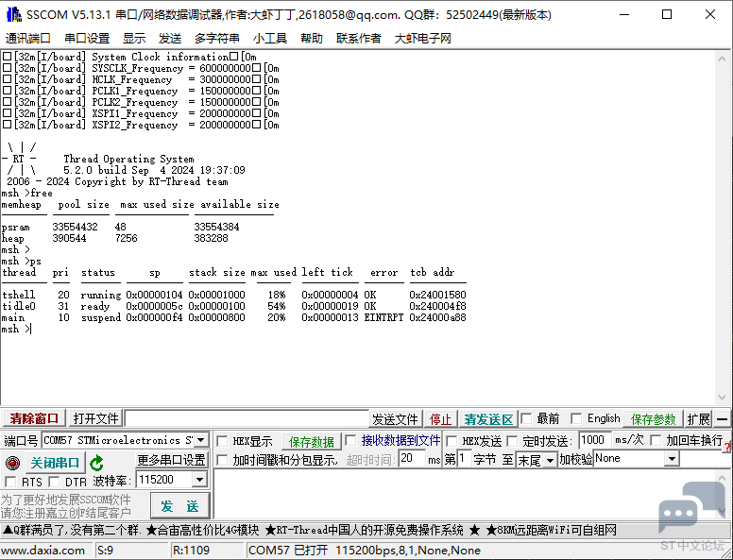733x560 pixels.
Task: Open the 小工具 menu
Action: (x=270, y=39)
